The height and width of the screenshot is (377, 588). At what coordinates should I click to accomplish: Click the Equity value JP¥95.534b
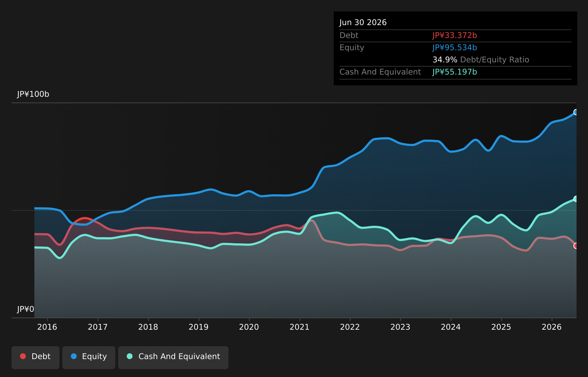click(x=455, y=48)
